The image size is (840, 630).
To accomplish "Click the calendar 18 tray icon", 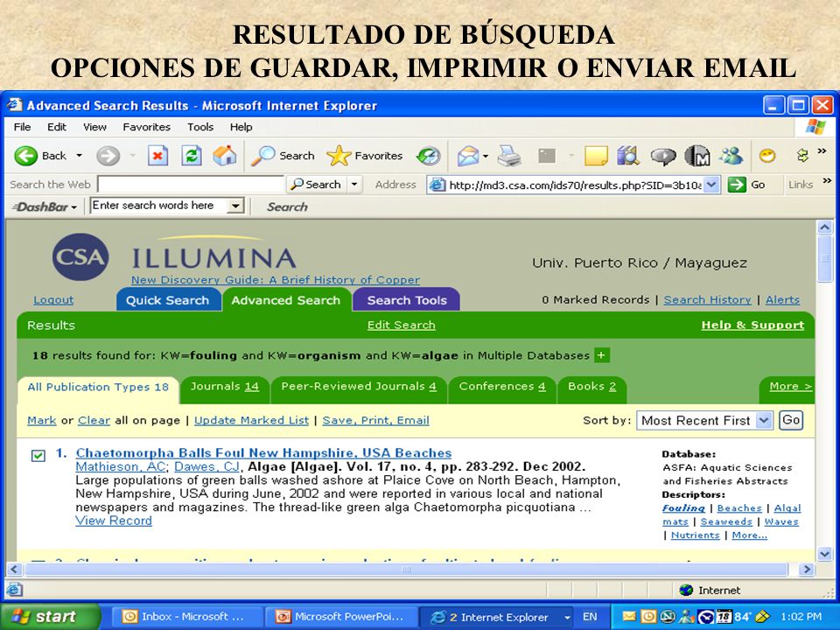I will click(x=724, y=617).
